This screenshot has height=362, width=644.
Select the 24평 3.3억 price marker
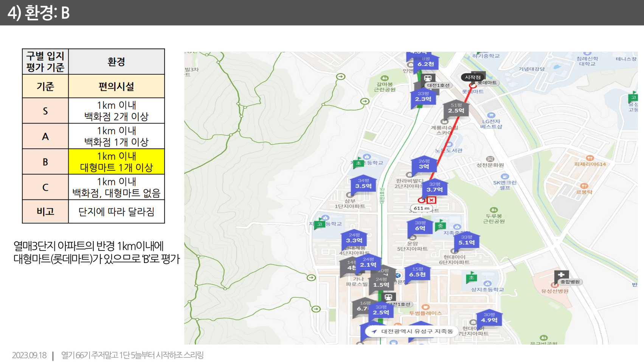[x=354, y=239]
